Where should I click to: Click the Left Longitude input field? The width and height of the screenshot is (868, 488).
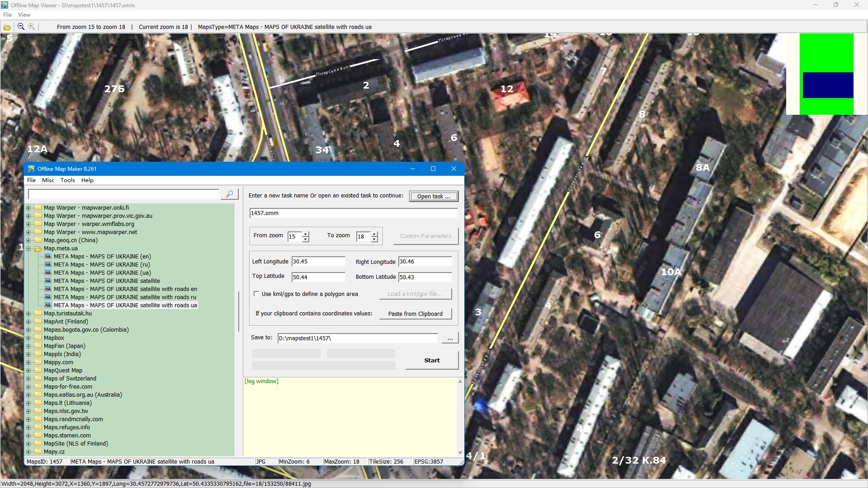[x=318, y=262]
